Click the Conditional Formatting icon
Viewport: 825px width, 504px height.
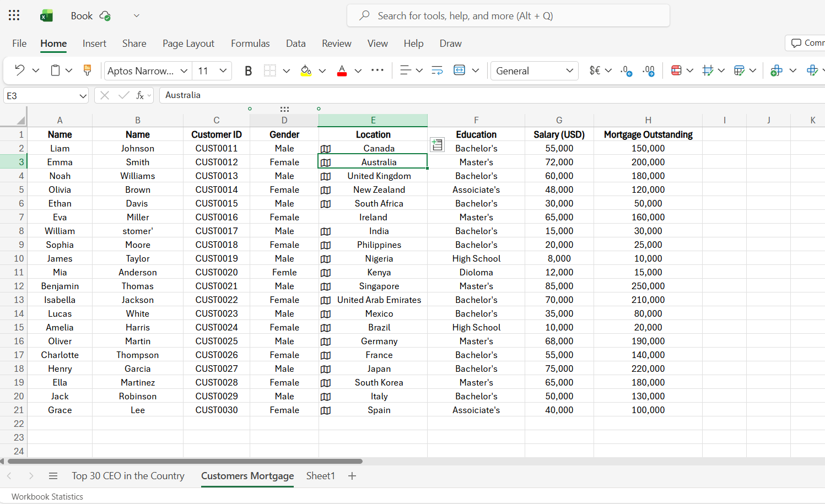click(676, 71)
